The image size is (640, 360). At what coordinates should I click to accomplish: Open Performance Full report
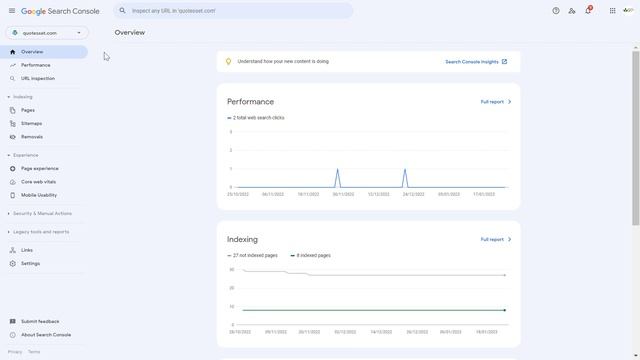(496, 102)
